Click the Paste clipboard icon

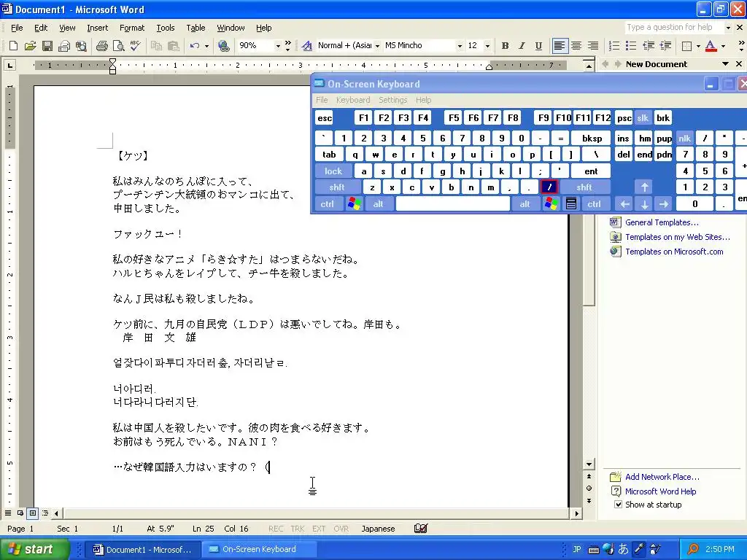pyautogui.click(x=174, y=46)
